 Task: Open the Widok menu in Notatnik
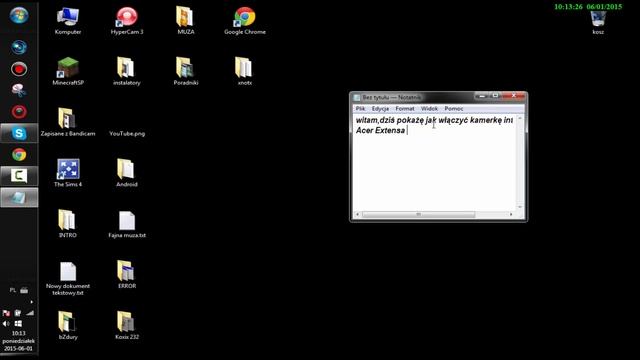coord(429,109)
